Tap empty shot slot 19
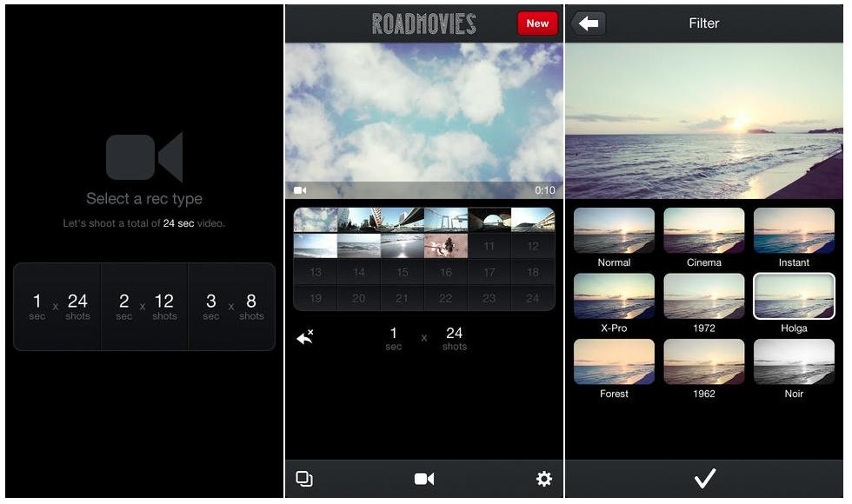 coord(316,298)
